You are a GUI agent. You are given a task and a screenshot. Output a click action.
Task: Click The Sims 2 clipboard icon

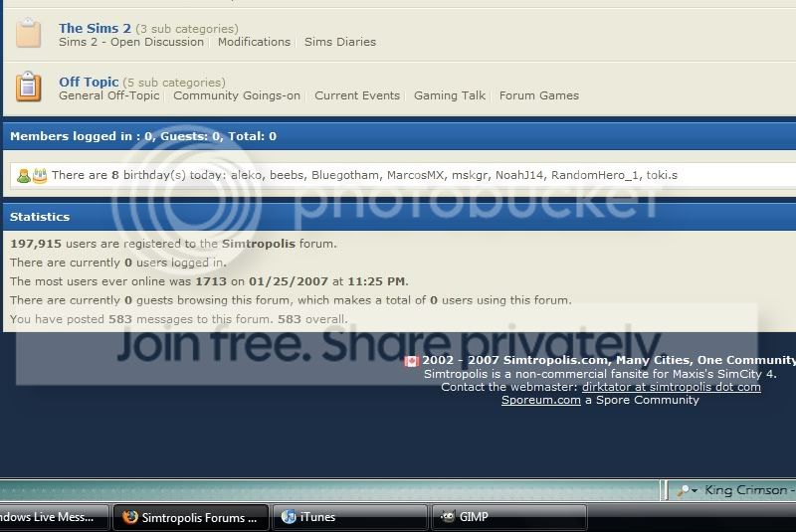coord(29,33)
